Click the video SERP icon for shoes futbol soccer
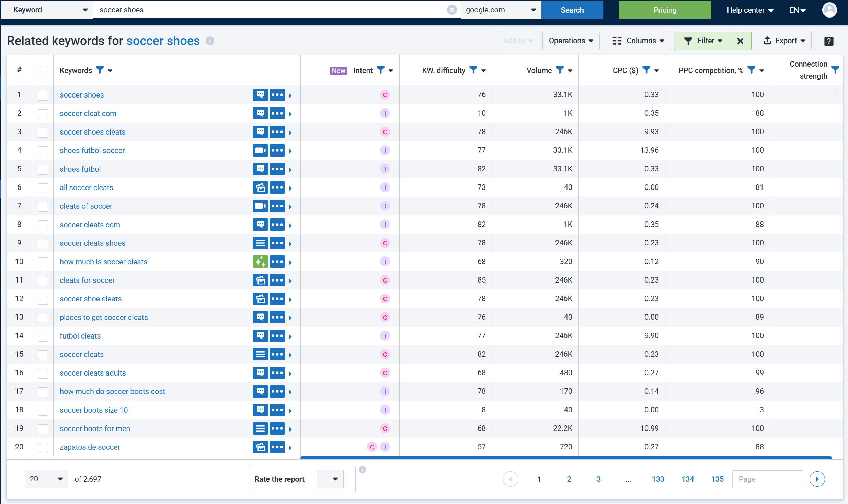The width and height of the screenshot is (848, 504). [x=260, y=150]
